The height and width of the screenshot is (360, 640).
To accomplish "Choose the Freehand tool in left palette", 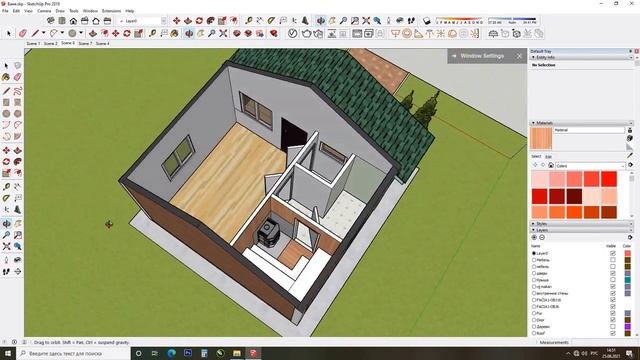I will click(x=18, y=91).
